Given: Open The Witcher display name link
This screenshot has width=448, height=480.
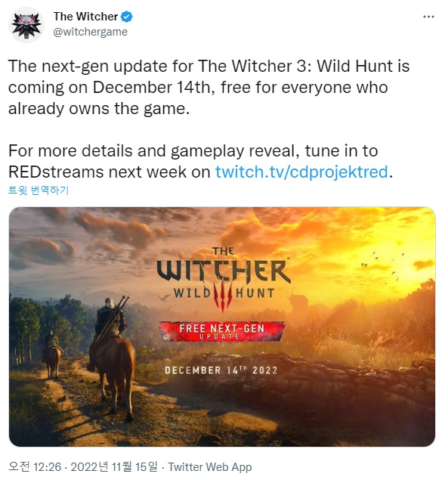Looking at the screenshot, I should (85, 17).
